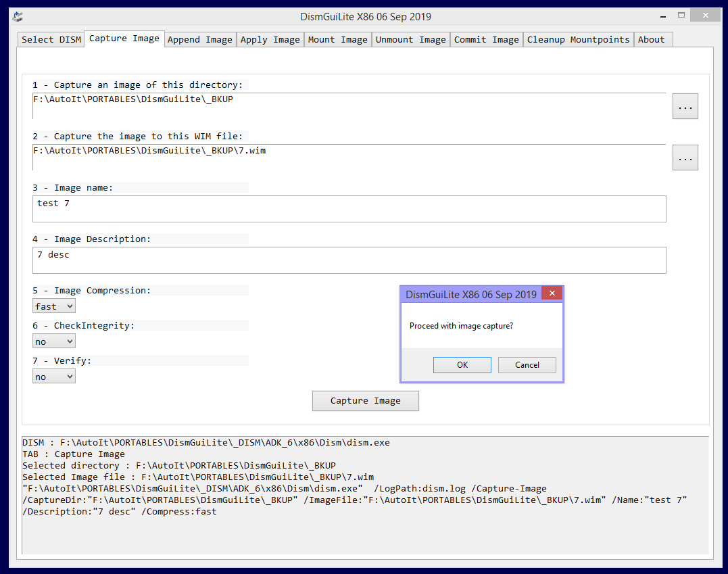Minimize the DismGuiLite main window
The image size is (728, 574).
pyautogui.click(x=663, y=16)
